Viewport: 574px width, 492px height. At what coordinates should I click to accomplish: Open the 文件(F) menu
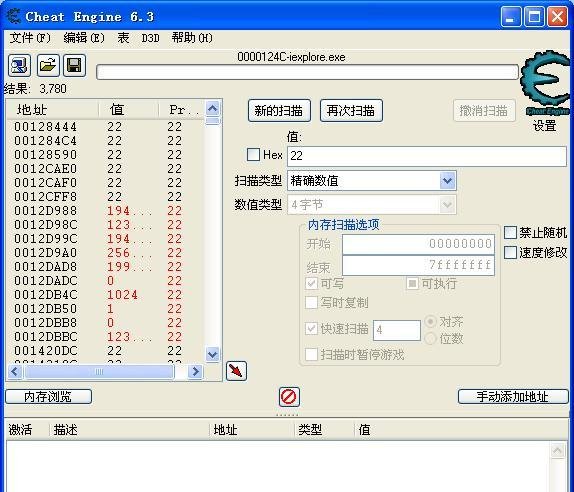[x=30, y=38]
